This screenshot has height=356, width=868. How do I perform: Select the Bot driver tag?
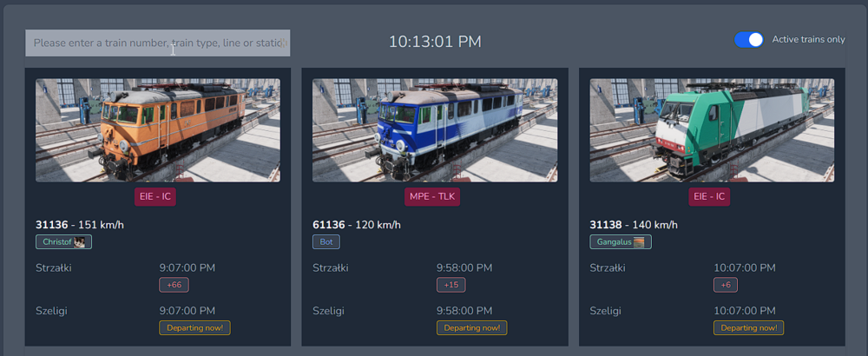pyautogui.click(x=326, y=242)
